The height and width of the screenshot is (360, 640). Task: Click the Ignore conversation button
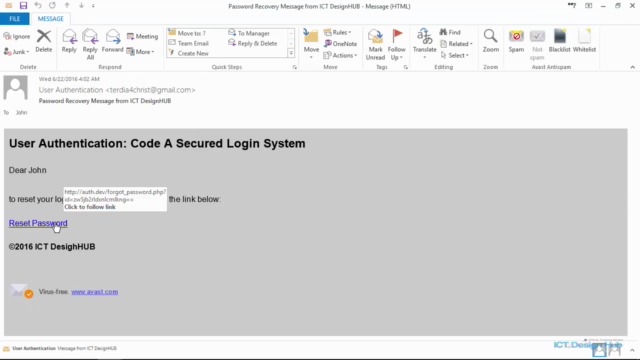click(17, 36)
